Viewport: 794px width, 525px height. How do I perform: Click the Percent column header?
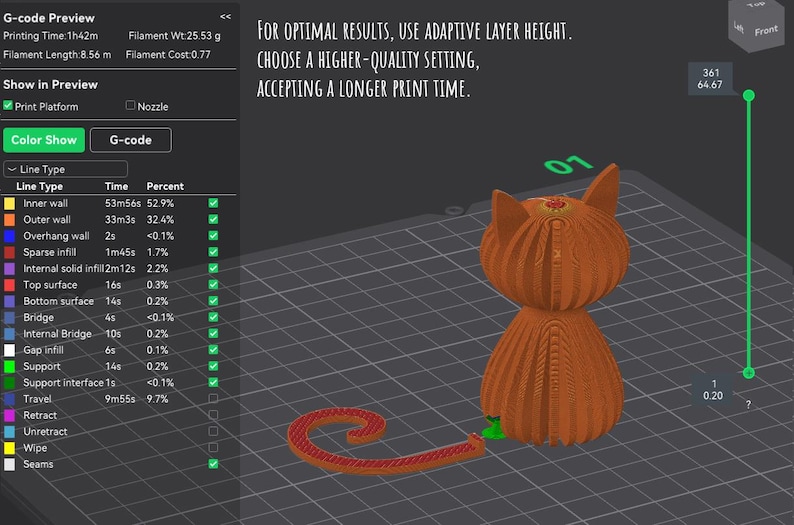click(165, 186)
